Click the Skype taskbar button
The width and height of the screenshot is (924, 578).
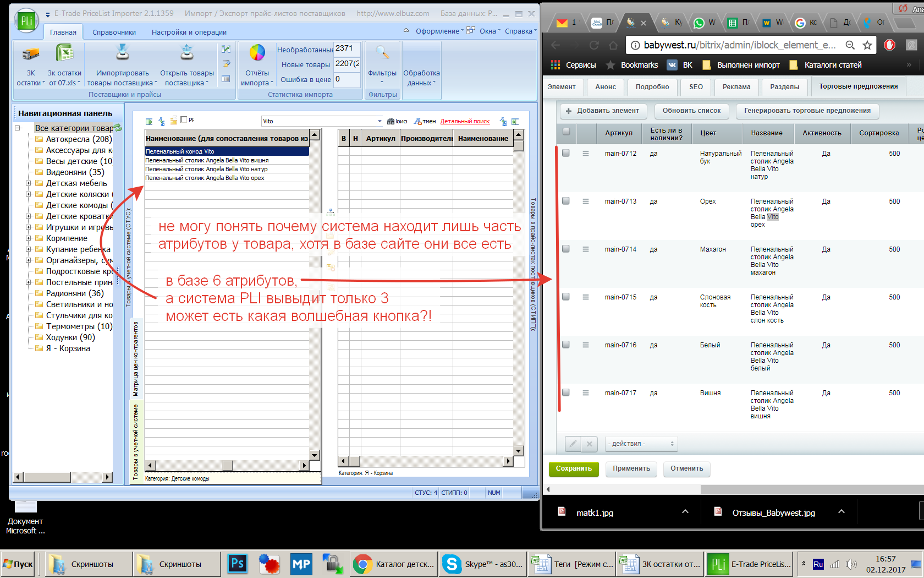click(482, 564)
